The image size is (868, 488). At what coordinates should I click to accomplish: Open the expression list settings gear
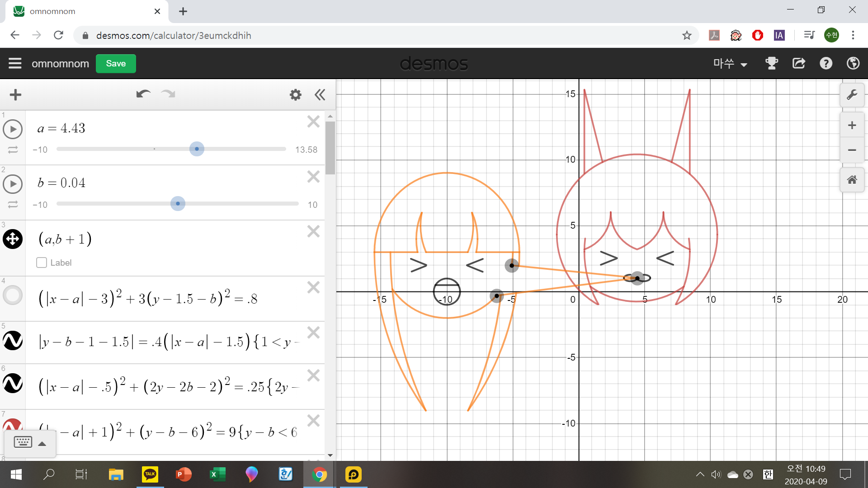(x=295, y=95)
